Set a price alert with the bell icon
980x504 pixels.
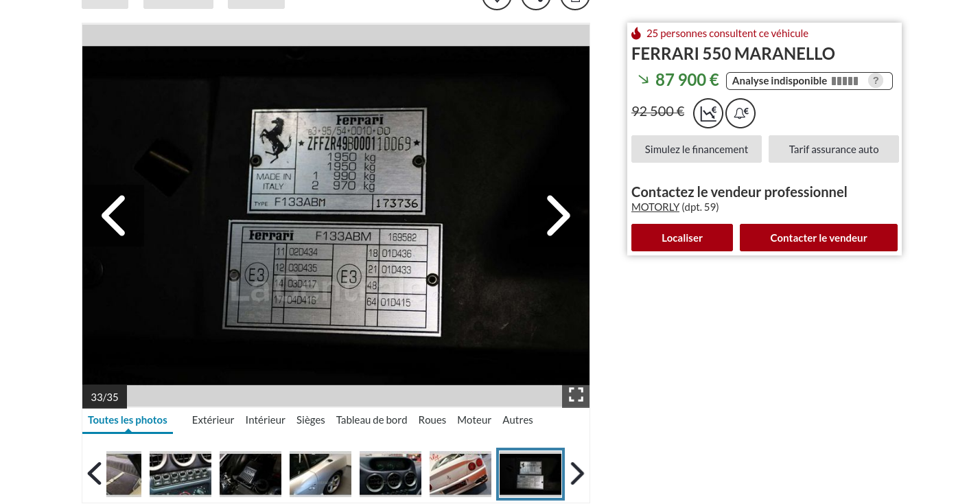click(x=740, y=113)
